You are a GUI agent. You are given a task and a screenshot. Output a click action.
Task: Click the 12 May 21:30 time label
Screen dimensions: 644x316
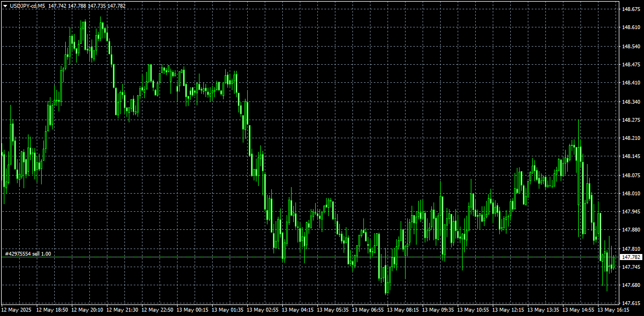121,309
